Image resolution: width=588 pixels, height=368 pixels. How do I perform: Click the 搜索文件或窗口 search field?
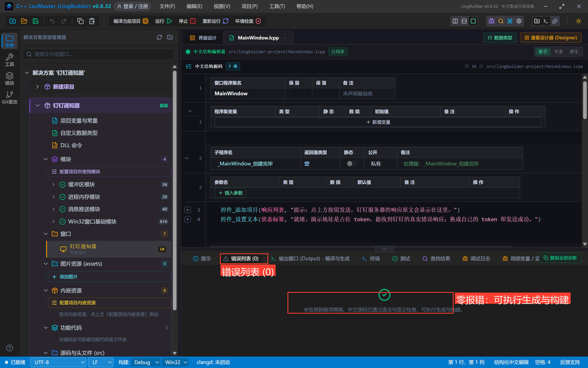(x=99, y=54)
